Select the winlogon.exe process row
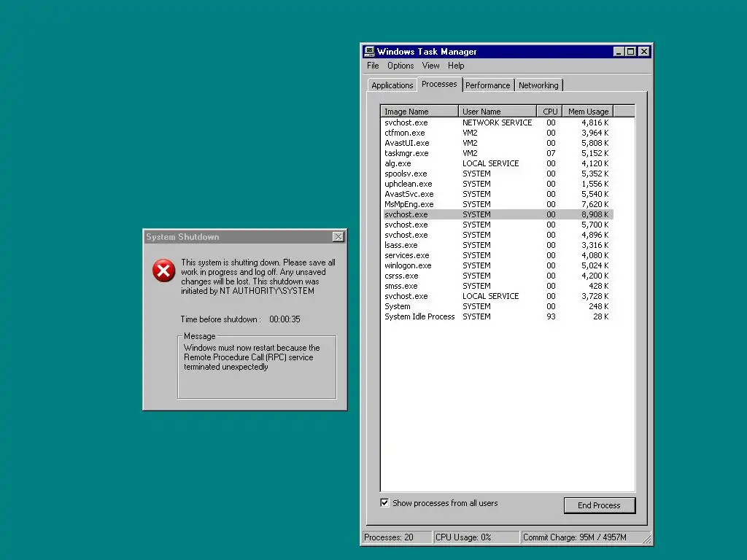747x560 pixels. (498, 265)
